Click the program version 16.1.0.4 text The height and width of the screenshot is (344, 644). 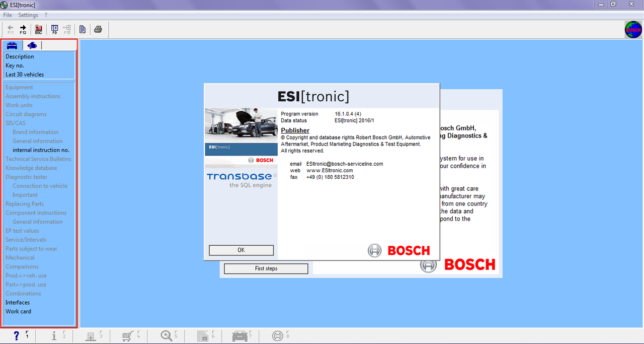point(348,114)
